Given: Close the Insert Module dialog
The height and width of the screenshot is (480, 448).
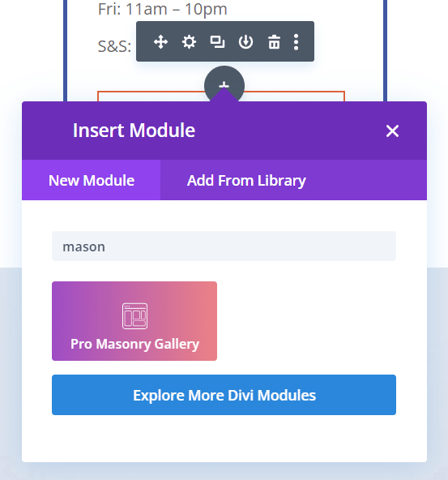Looking at the screenshot, I should [x=392, y=131].
